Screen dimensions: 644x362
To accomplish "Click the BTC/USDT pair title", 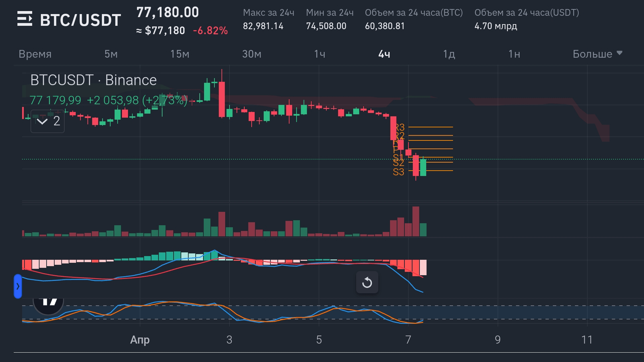I will coord(80,20).
